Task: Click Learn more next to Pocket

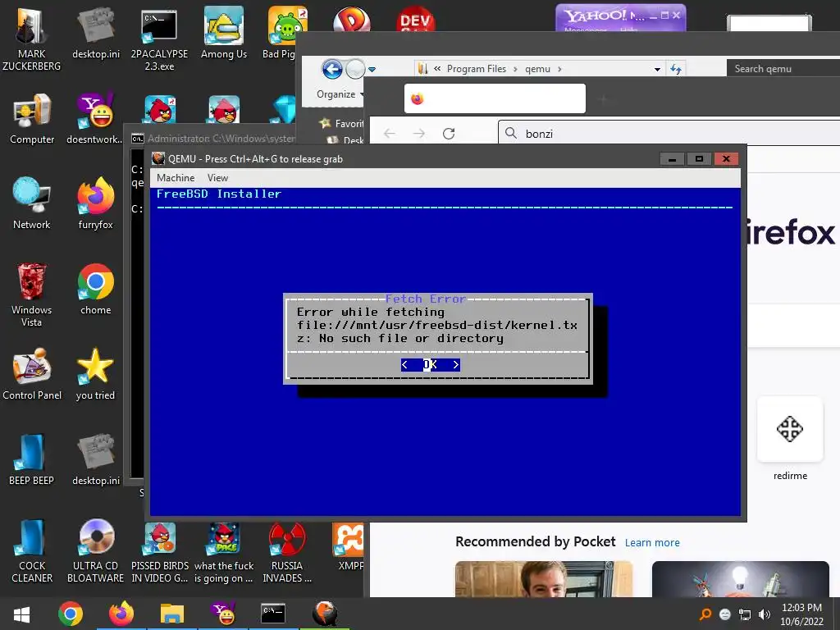Action: (652, 543)
